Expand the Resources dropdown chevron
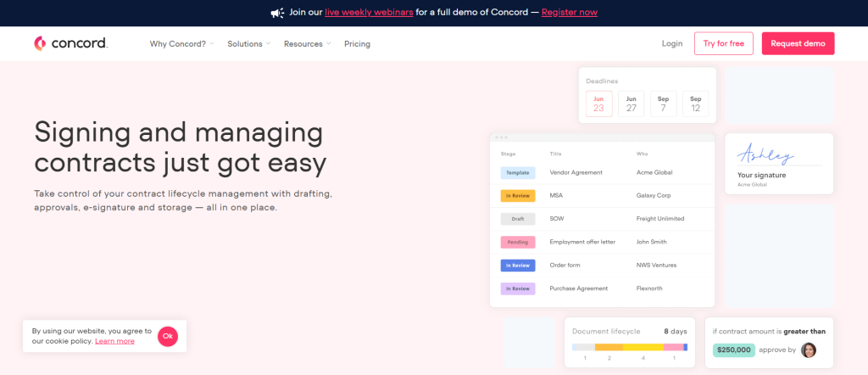868x375 pixels. [x=328, y=43]
